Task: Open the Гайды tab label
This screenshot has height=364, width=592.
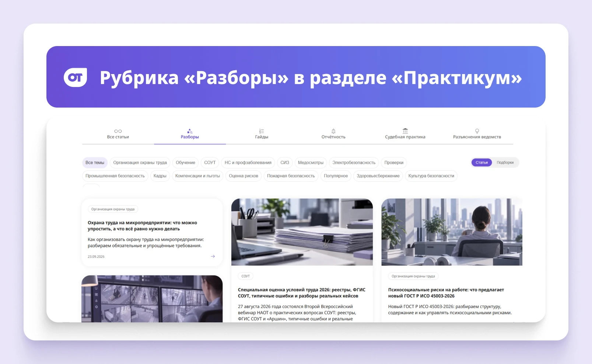Action: pyautogui.click(x=262, y=137)
